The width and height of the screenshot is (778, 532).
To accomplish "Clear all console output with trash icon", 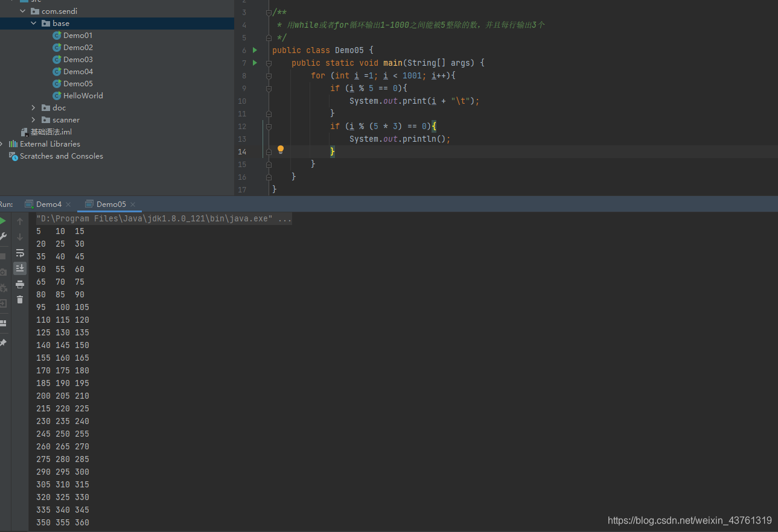I will tap(20, 300).
